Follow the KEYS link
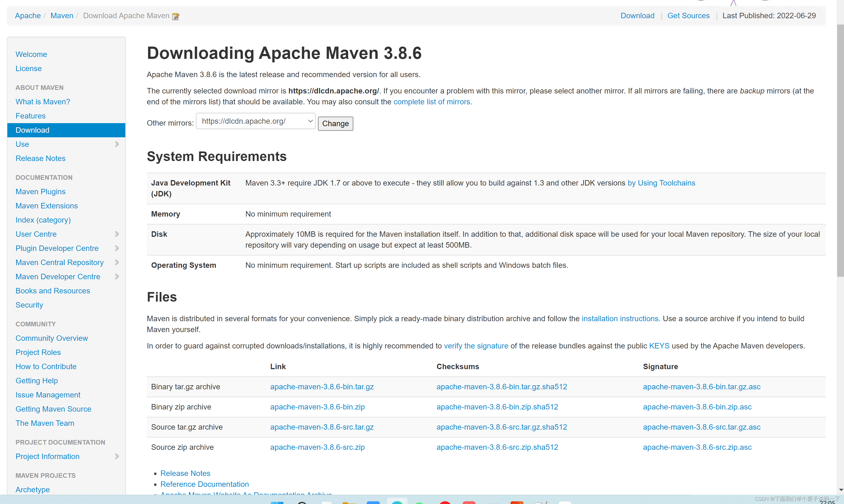The width and height of the screenshot is (844, 504). 659,346
